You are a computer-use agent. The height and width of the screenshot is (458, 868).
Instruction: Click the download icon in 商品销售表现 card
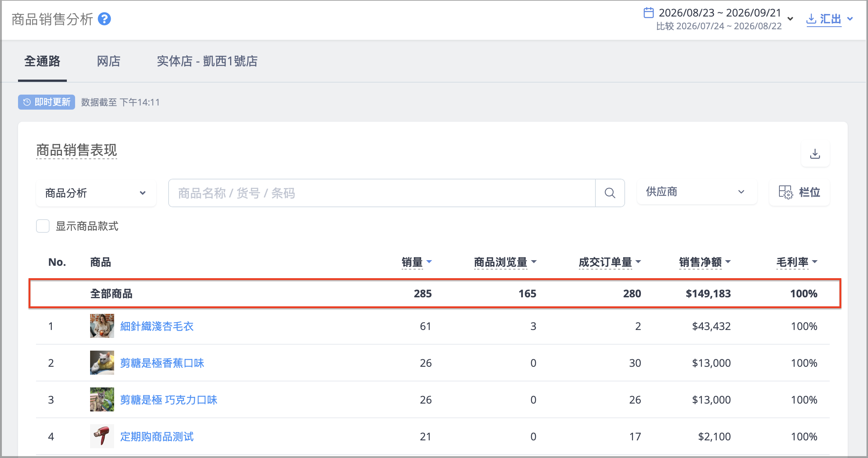click(815, 154)
